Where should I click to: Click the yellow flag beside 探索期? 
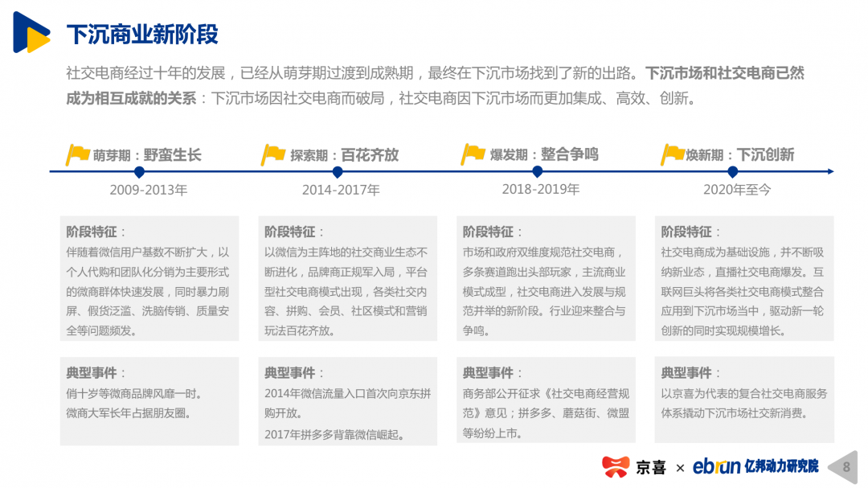point(273,154)
